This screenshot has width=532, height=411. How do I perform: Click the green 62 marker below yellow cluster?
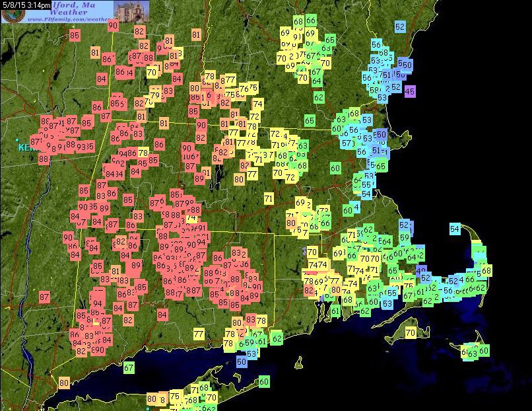point(319,97)
